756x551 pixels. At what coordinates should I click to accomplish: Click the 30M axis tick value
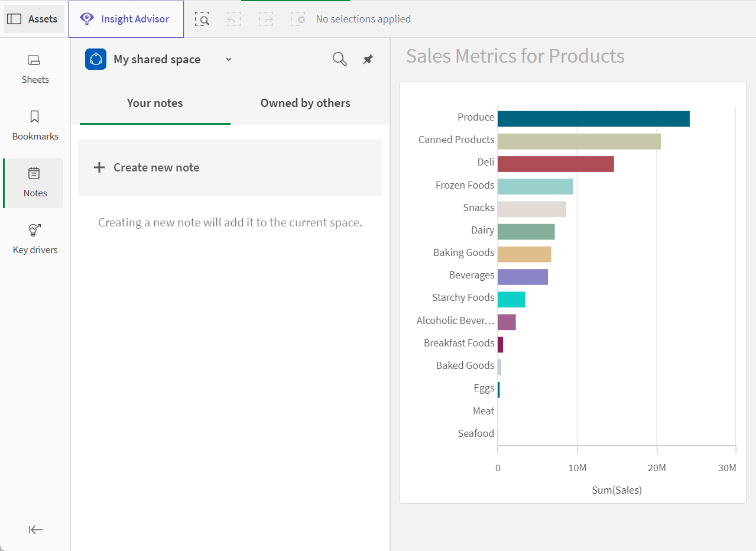point(727,468)
